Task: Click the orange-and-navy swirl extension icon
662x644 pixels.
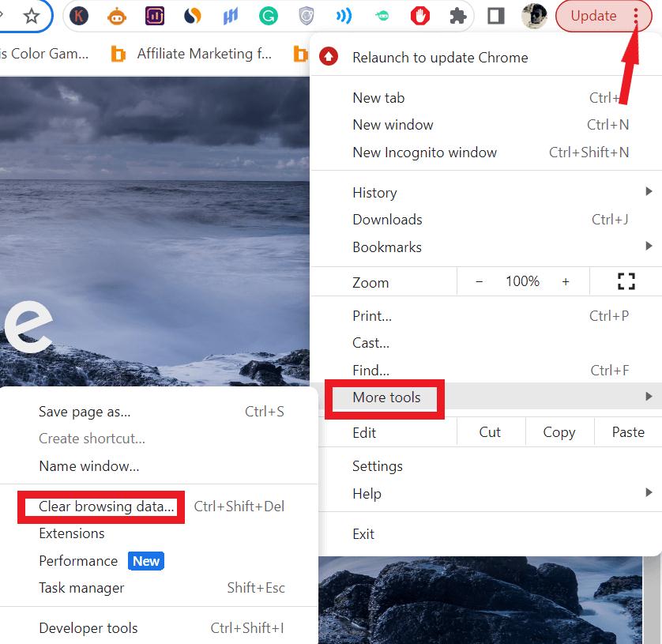Action: [193, 17]
